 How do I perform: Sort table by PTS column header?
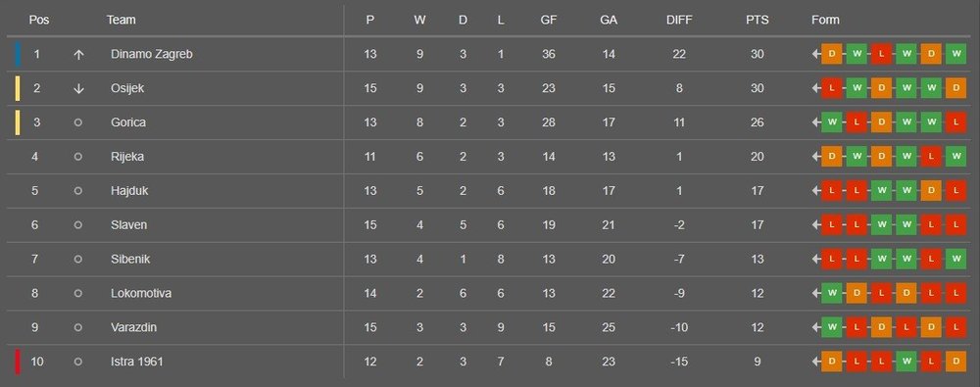click(x=757, y=20)
